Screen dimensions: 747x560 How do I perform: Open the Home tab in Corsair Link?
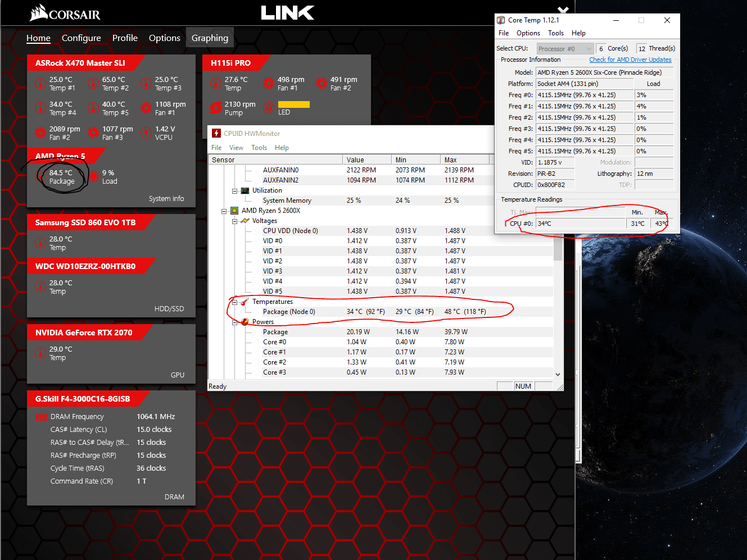(38, 38)
